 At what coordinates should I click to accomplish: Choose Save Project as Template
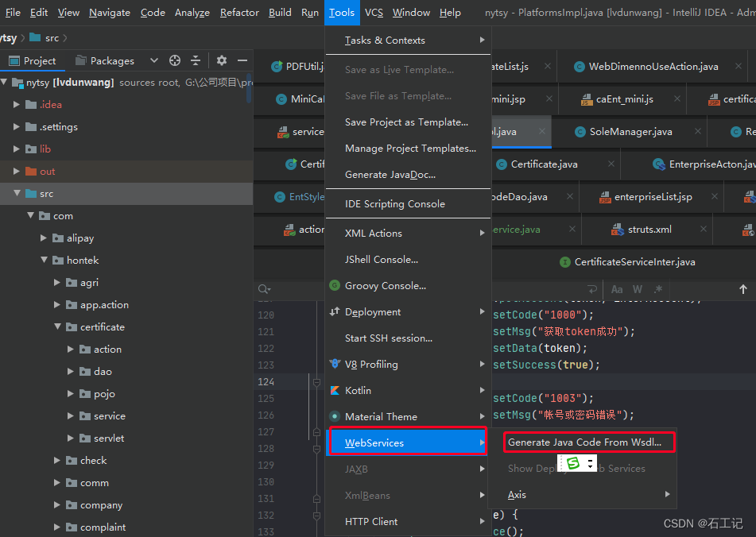409,122
